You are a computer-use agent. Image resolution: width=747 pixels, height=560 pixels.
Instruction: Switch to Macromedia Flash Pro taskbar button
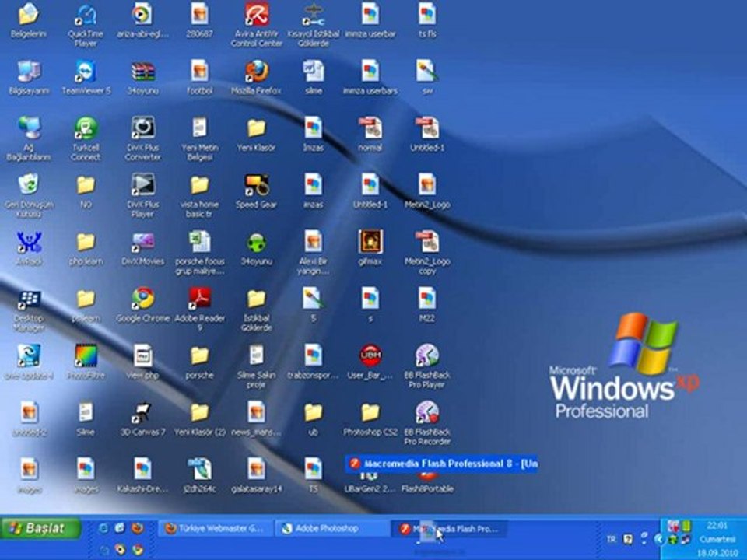[448, 528]
